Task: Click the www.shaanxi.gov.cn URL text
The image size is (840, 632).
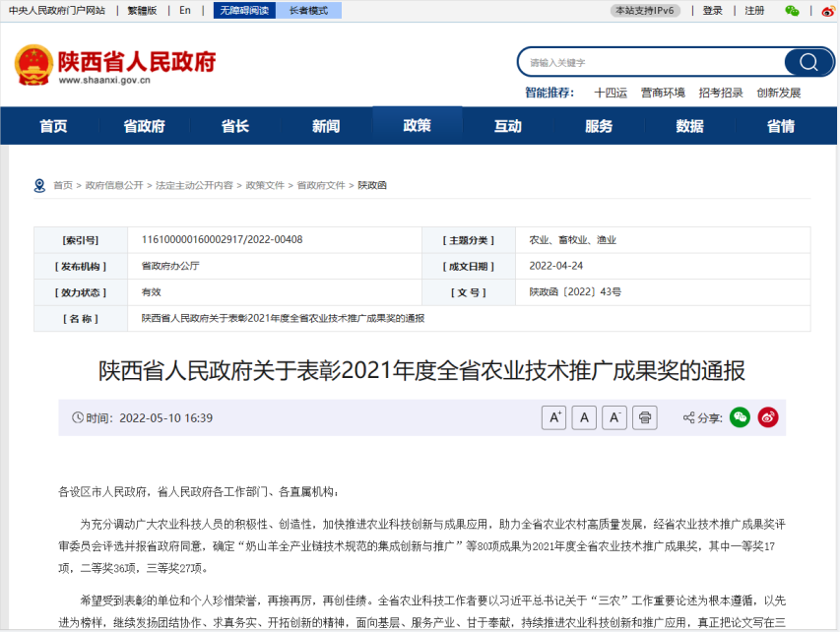Action: coord(104,81)
